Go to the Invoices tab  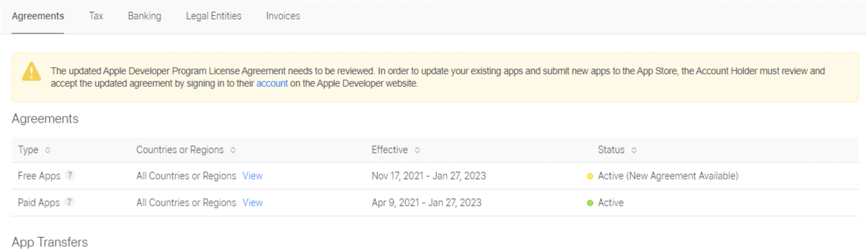tap(283, 16)
